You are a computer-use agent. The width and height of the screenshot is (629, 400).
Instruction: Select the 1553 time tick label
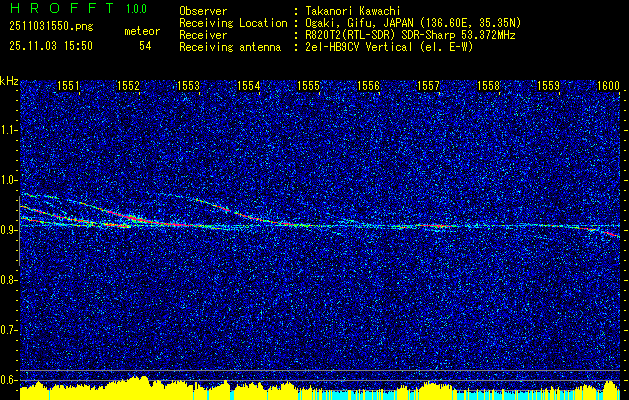click(188, 87)
